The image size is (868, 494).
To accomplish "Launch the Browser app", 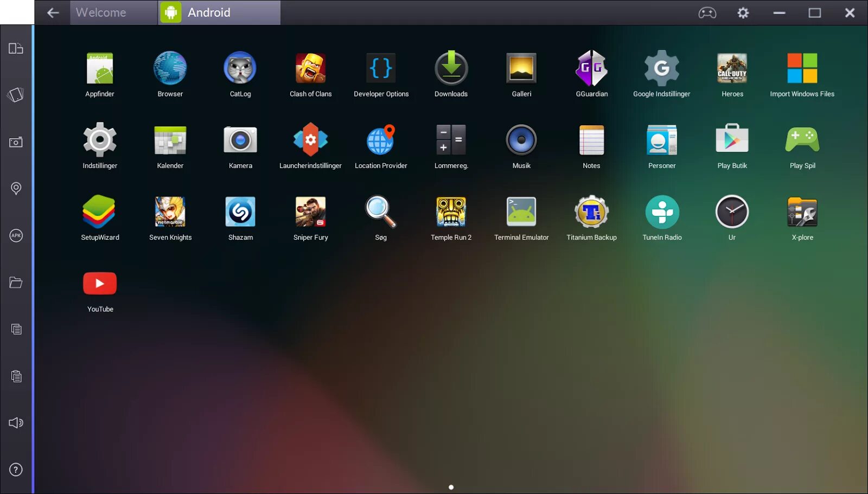I will pyautogui.click(x=170, y=68).
